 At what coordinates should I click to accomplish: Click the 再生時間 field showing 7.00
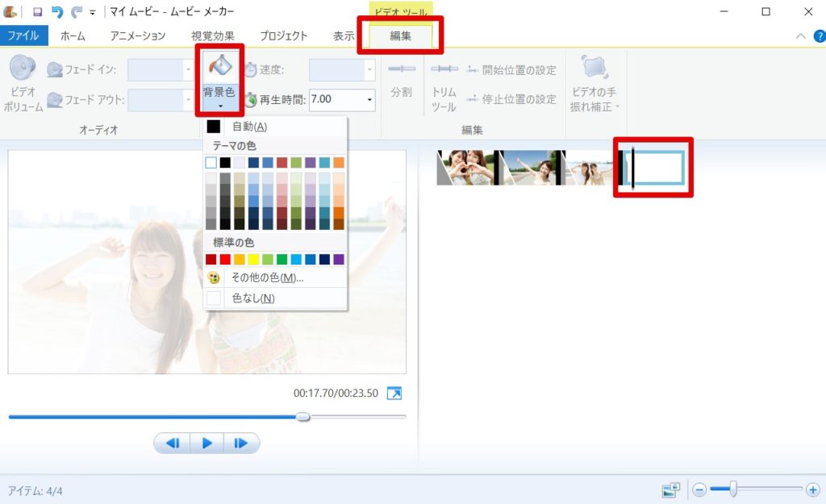(336, 99)
